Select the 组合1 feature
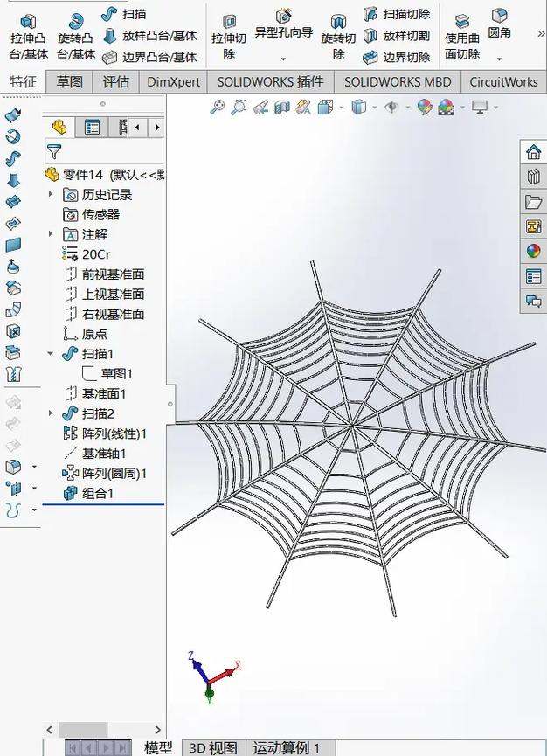Viewport: 547px width, 756px height. pyautogui.click(x=88, y=493)
